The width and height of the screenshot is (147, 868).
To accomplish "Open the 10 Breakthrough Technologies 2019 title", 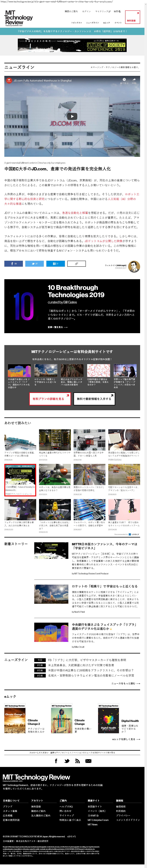I will point(76,291).
